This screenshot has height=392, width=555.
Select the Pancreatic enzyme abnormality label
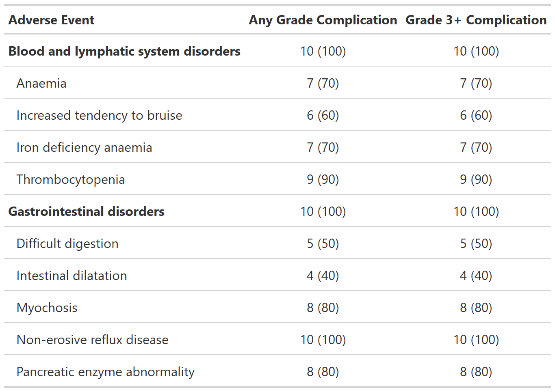coord(105,372)
